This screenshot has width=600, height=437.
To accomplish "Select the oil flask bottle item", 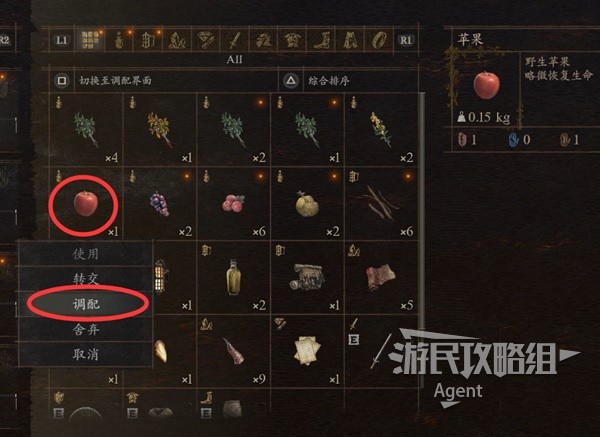I will point(233,277).
